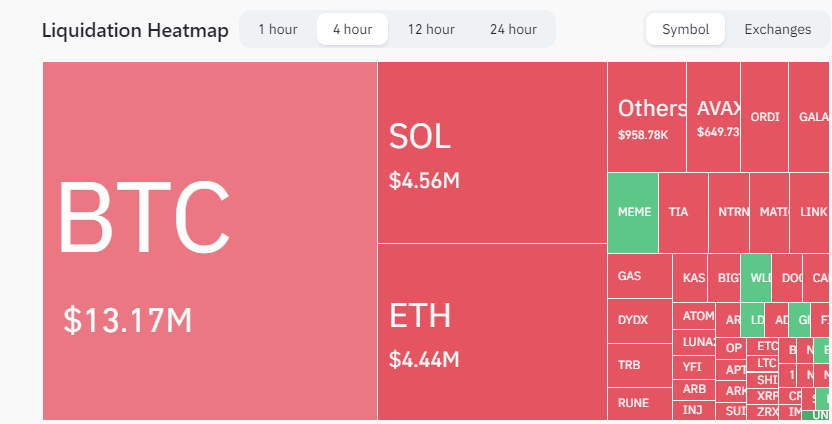Viewport: 832px width, 424px height.
Task: Open the SOL $4.56M tile
Action: [492, 153]
